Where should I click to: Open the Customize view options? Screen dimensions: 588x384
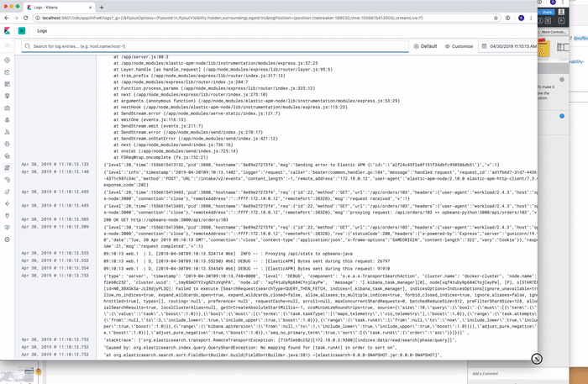pyautogui.click(x=459, y=46)
